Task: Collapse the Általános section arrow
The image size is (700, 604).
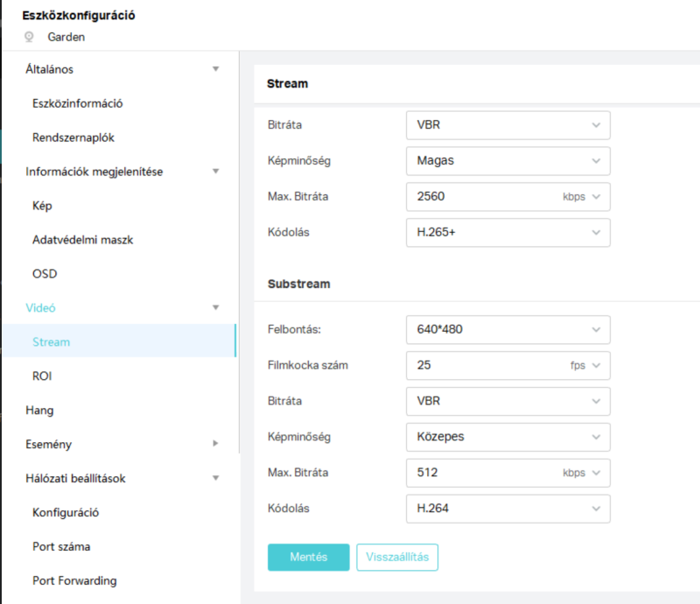Action: point(215,69)
